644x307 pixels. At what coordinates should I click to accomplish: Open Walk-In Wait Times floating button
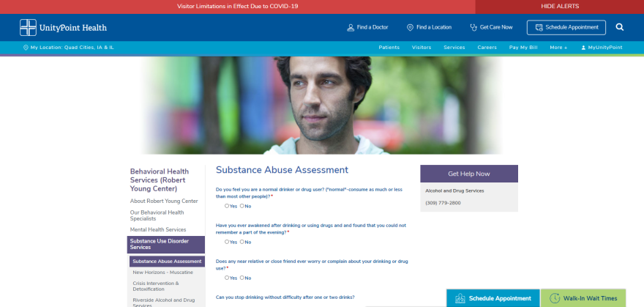pyautogui.click(x=583, y=298)
